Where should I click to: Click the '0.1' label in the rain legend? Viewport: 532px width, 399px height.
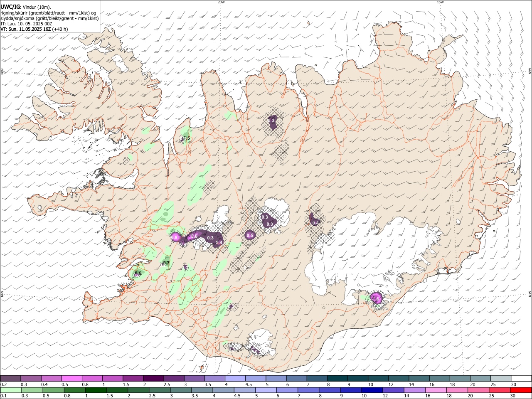[x=3, y=396]
